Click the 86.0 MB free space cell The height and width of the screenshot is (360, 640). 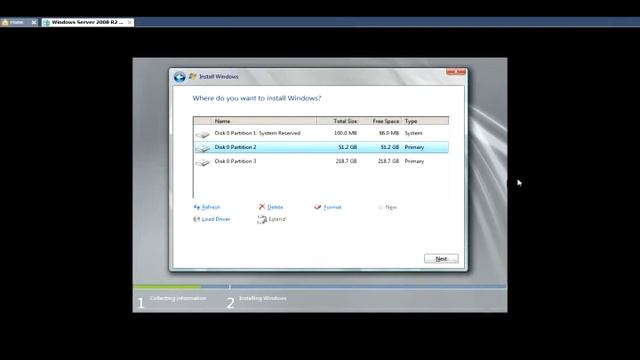[389, 133]
